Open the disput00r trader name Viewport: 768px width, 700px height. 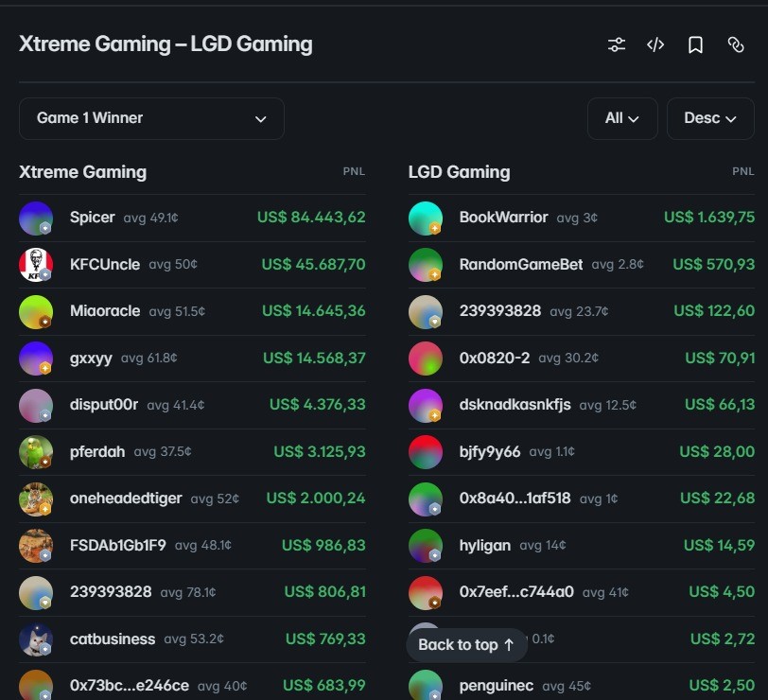(104, 405)
